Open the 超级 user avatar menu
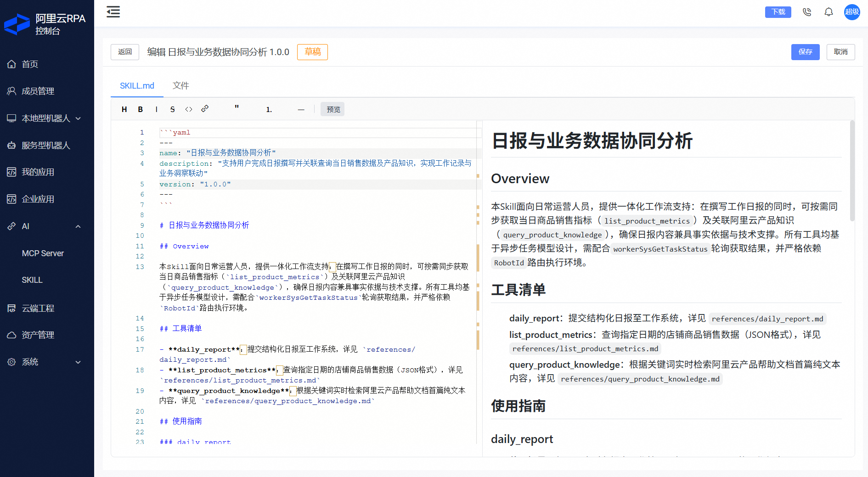Image resolution: width=868 pixels, height=477 pixels. (852, 12)
